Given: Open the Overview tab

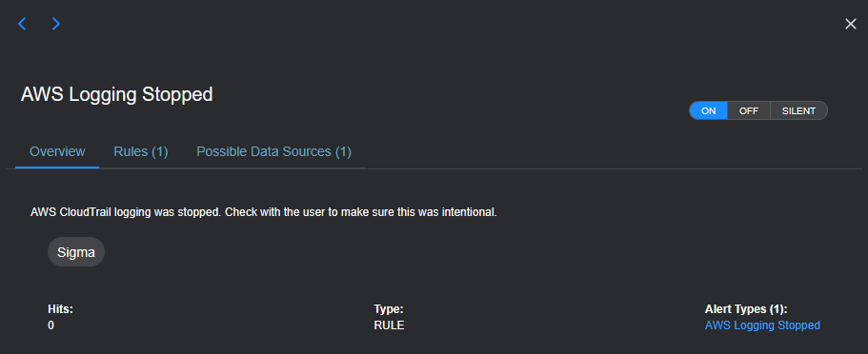Looking at the screenshot, I should [57, 151].
